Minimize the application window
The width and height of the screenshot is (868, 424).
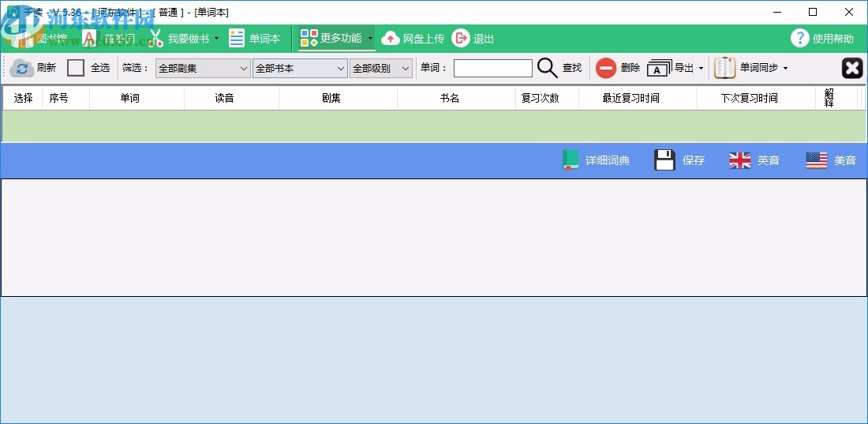[x=777, y=12]
